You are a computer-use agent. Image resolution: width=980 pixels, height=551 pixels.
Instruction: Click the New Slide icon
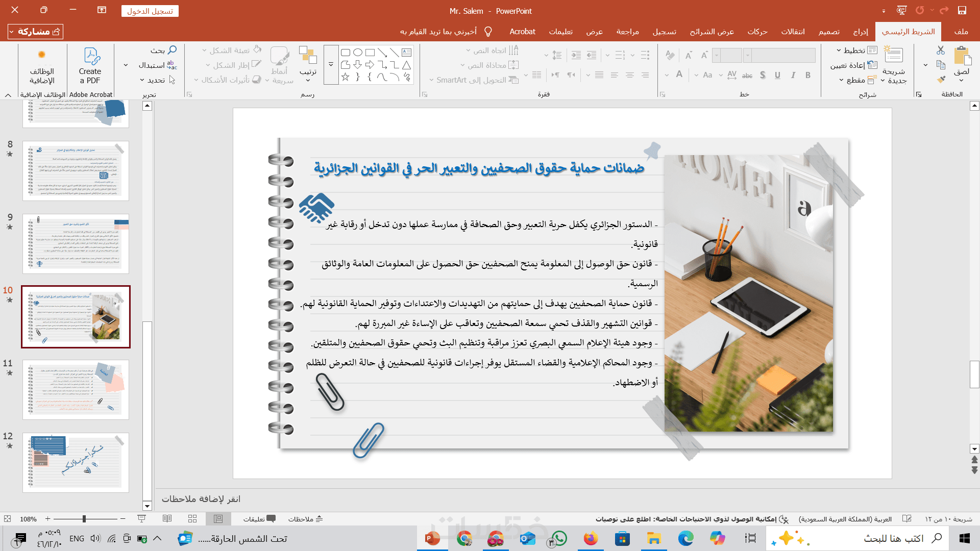(x=894, y=55)
